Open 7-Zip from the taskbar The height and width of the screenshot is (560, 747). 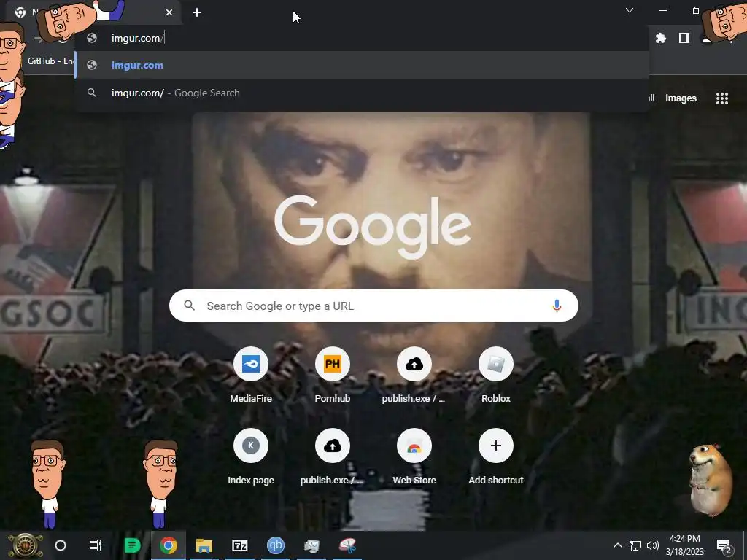point(239,545)
